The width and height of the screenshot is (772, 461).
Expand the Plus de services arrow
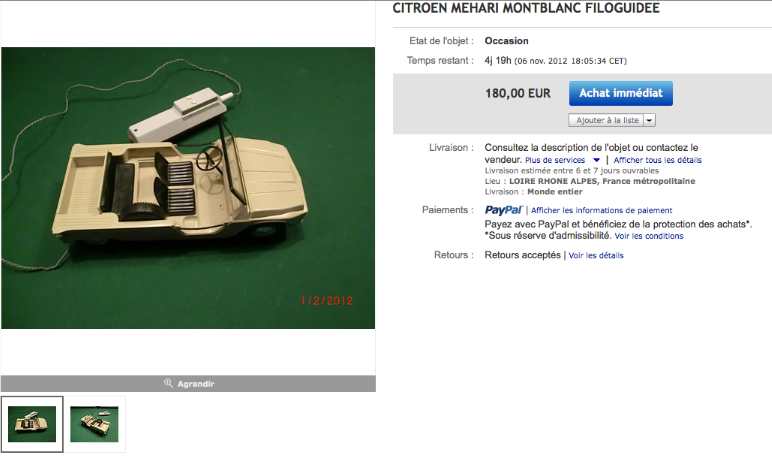(596, 160)
